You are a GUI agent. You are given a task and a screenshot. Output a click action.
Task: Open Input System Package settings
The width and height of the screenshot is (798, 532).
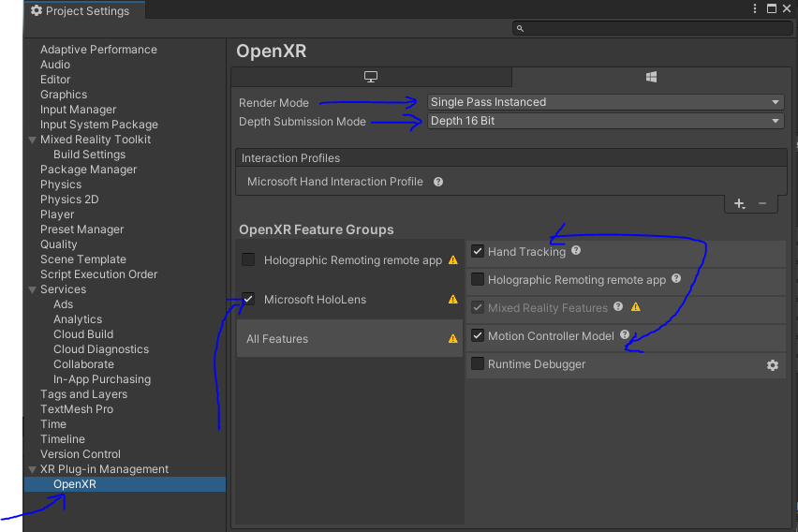click(98, 125)
